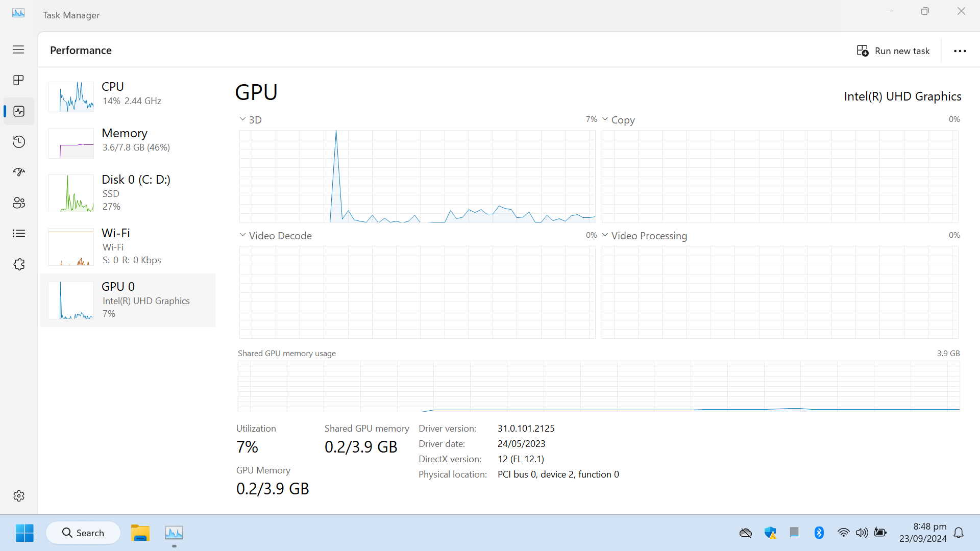Select the Disk 0 performance entry

tap(128, 193)
